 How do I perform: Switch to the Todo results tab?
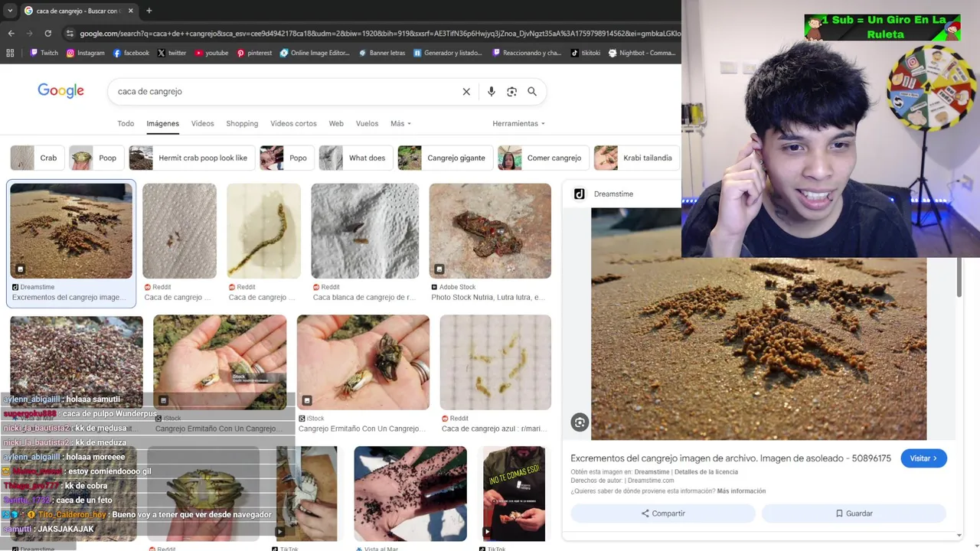(x=126, y=123)
